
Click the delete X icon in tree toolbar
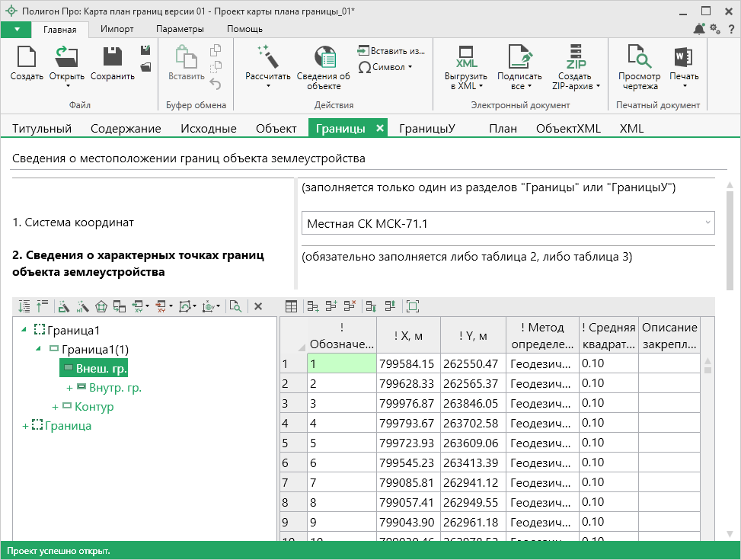pyautogui.click(x=258, y=306)
